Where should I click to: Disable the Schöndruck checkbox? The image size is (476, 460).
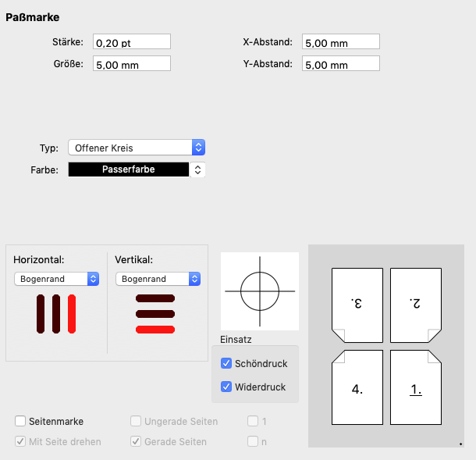coord(226,363)
